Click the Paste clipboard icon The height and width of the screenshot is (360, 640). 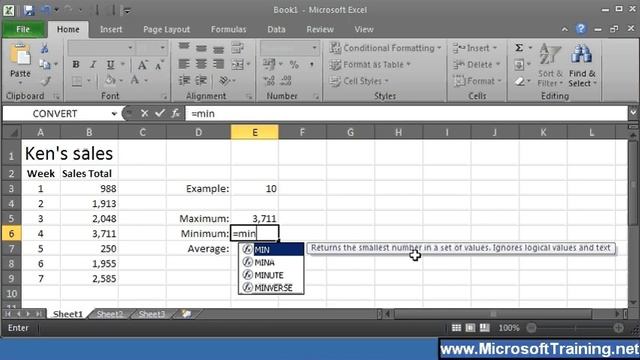click(x=20, y=55)
